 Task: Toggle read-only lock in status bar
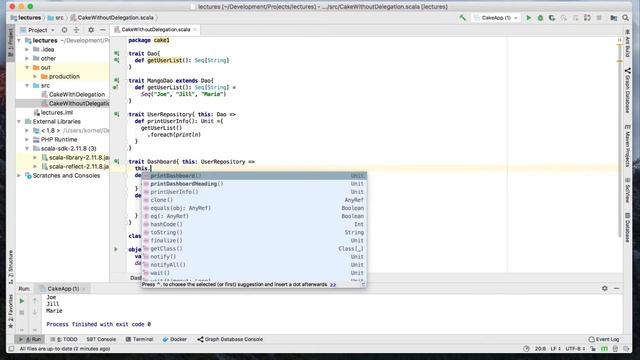(x=593, y=349)
